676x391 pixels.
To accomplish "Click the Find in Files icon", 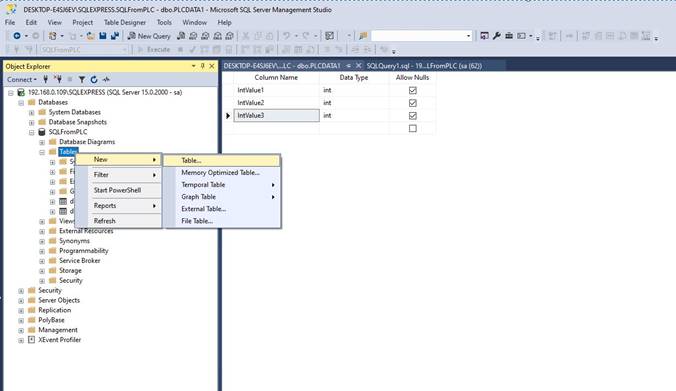I will point(363,36).
